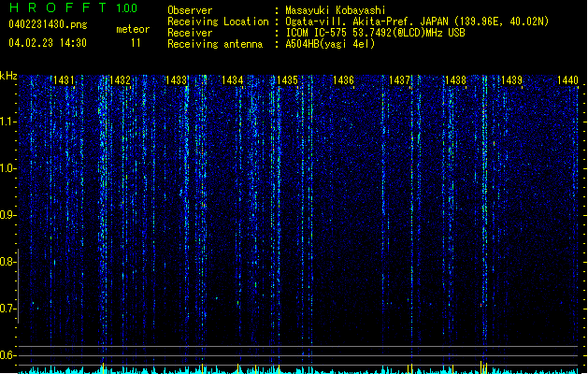Click the 0.9 kHz frequency axis label
Image resolution: width=588 pixels, height=374 pixels.
tap(8, 215)
